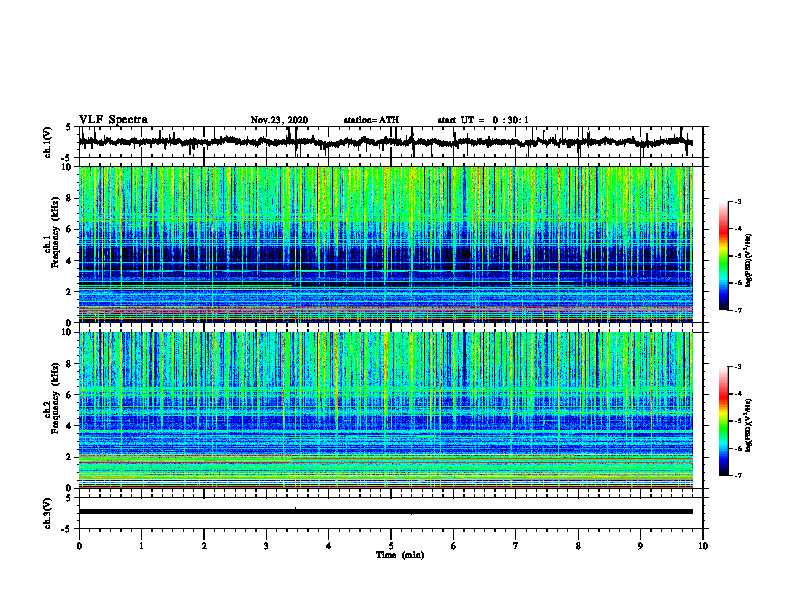Click time axis tick label "9"

(x=640, y=546)
